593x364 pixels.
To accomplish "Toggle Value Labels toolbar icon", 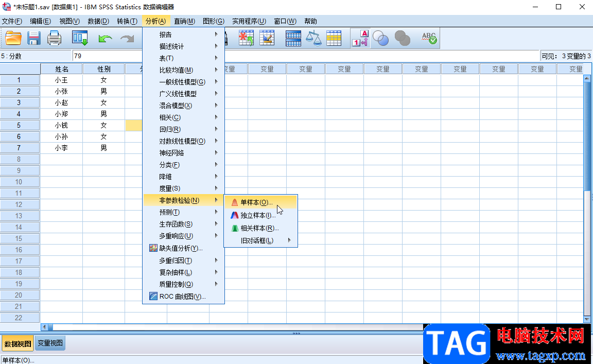I will [x=360, y=38].
